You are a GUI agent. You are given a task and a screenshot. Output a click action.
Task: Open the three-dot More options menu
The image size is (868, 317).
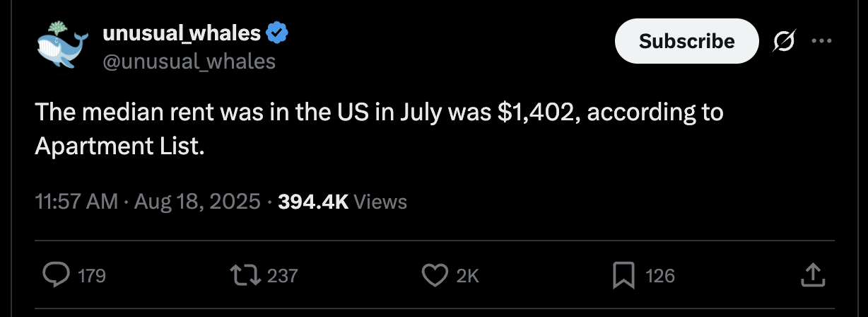point(821,42)
